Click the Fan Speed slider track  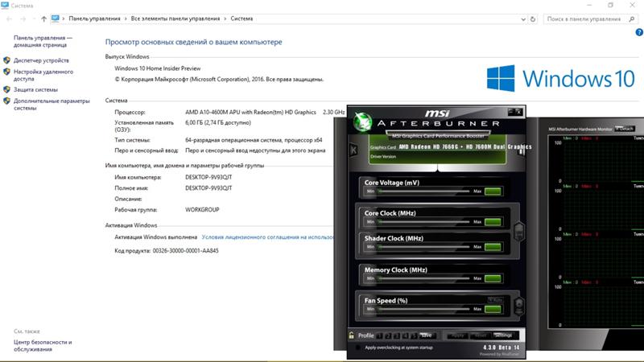coord(424,309)
